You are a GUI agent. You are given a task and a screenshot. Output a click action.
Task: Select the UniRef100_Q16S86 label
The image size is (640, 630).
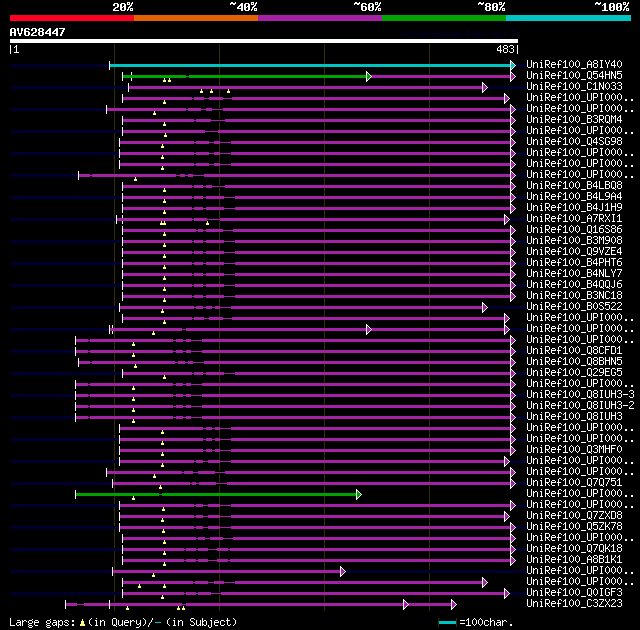click(574, 230)
